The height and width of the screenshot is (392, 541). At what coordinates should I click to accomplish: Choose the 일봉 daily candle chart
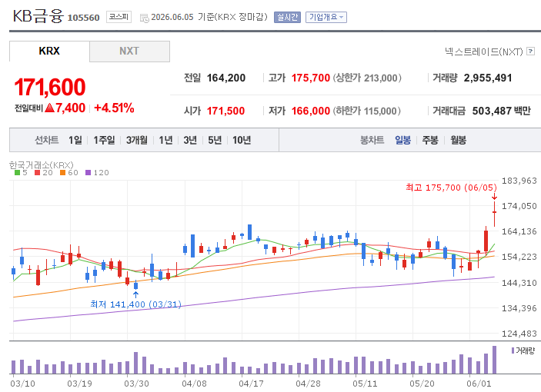point(402,140)
